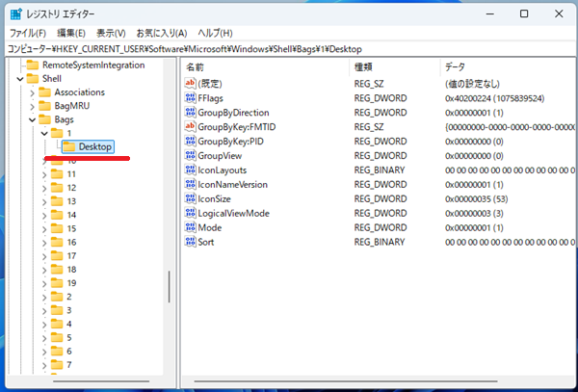Image resolution: width=578 pixels, height=392 pixels.
Task: Expand key 5 in the tree
Action: (44, 338)
